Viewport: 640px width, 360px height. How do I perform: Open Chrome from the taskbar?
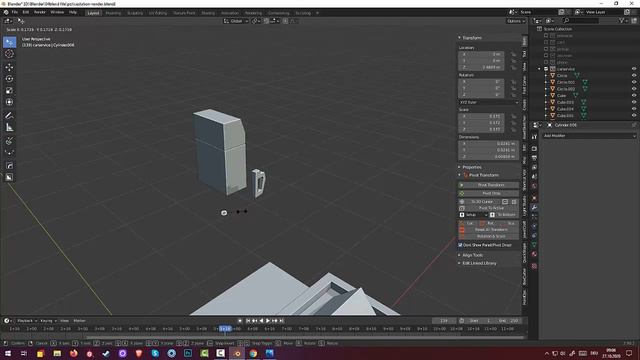[x=253, y=353]
